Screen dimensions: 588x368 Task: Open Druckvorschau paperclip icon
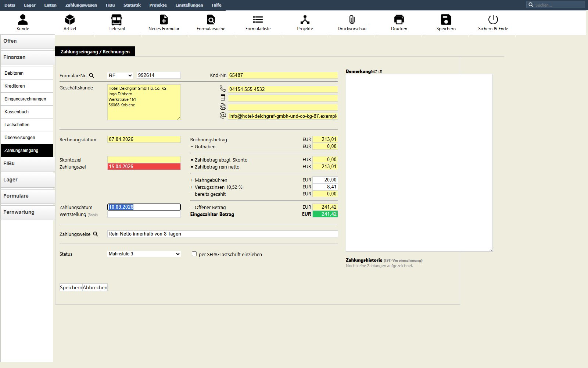352,20
